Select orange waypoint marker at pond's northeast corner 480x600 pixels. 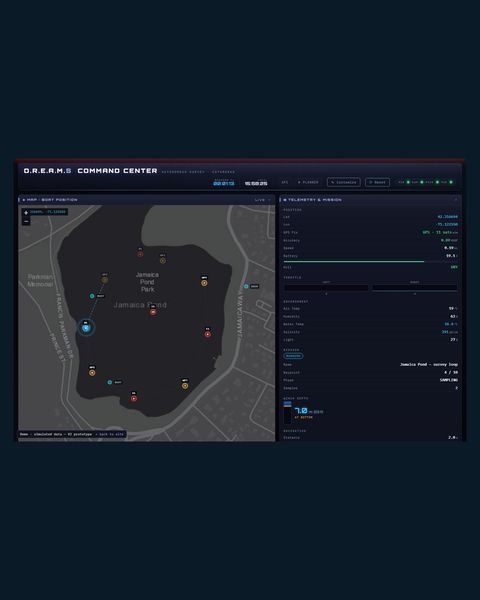point(204,283)
